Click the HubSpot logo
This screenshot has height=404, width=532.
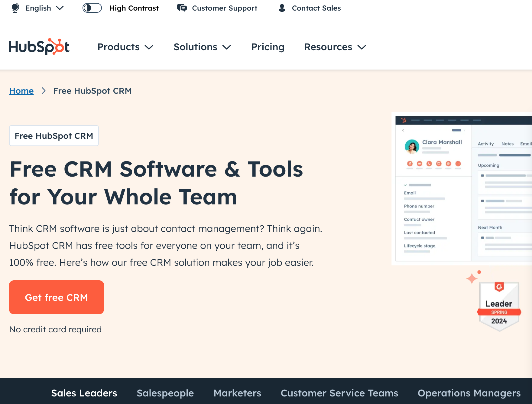pos(39,47)
